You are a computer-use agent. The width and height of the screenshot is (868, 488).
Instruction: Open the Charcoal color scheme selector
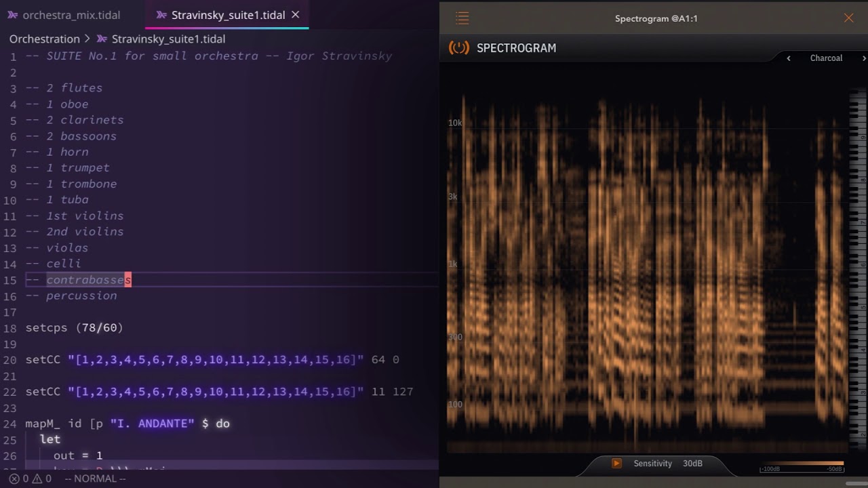pos(826,58)
